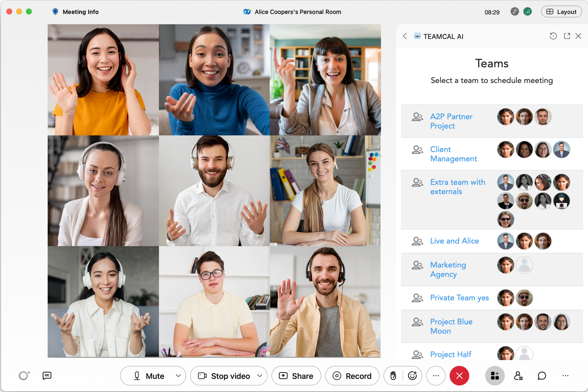Open panel options at far right
This screenshot has width=588, height=392.
(565, 376)
